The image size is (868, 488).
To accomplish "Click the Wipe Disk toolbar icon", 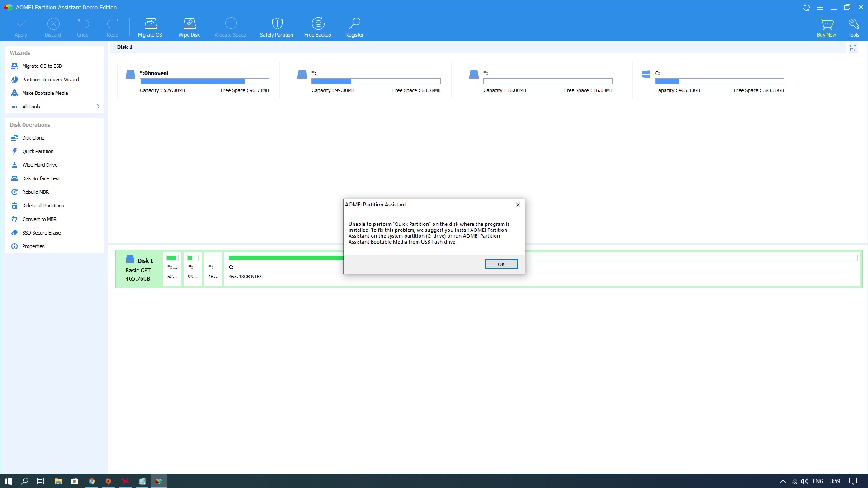I will (189, 24).
